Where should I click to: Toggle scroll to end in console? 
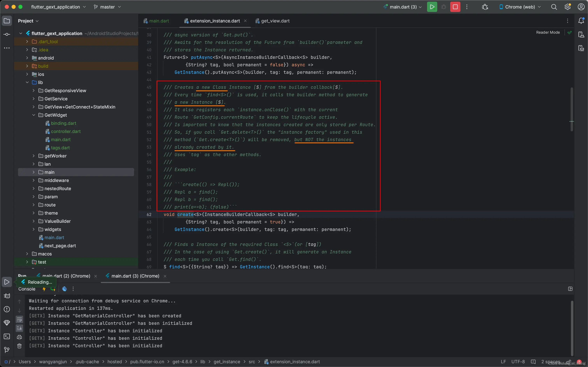19,328
